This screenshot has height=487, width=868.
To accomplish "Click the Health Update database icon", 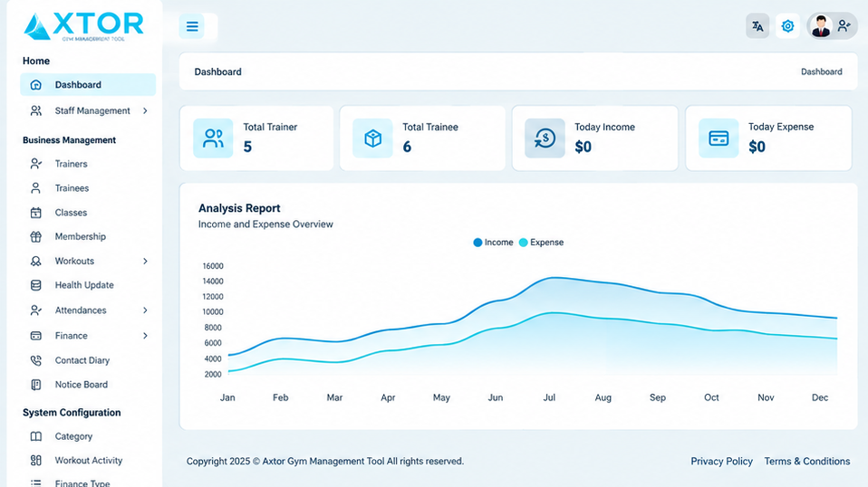I will (36, 285).
